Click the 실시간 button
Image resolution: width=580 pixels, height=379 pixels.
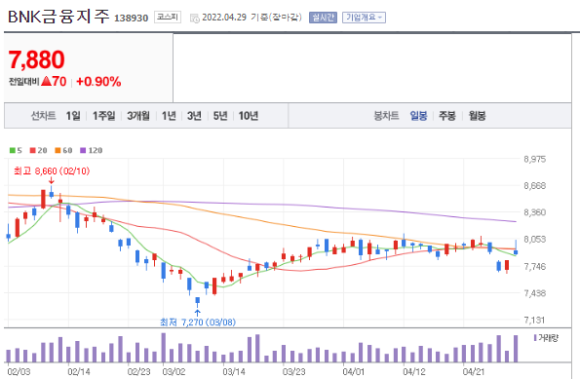pos(323,17)
